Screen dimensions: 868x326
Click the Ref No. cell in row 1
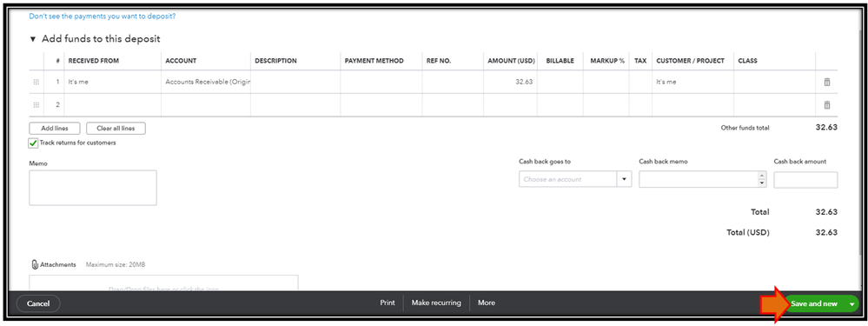tap(453, 82)
